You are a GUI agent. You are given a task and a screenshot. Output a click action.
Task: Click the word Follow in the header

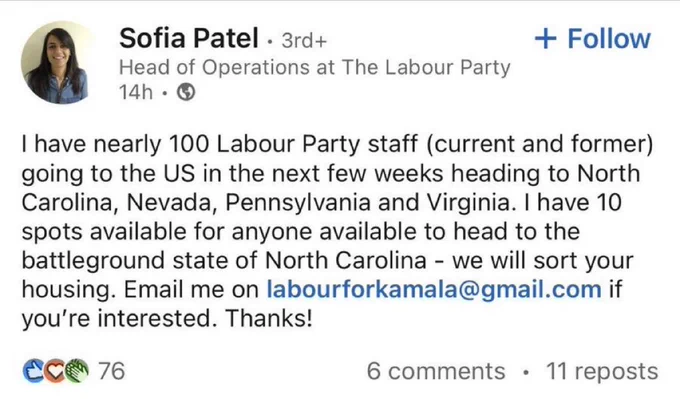point(609,39)
